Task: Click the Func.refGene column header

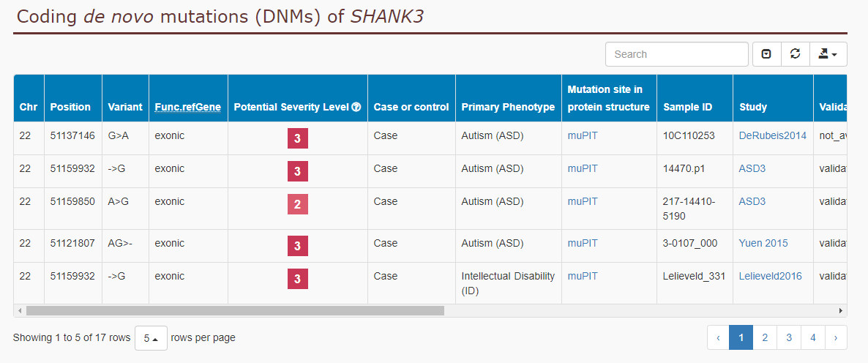Action: pos(187,108)
